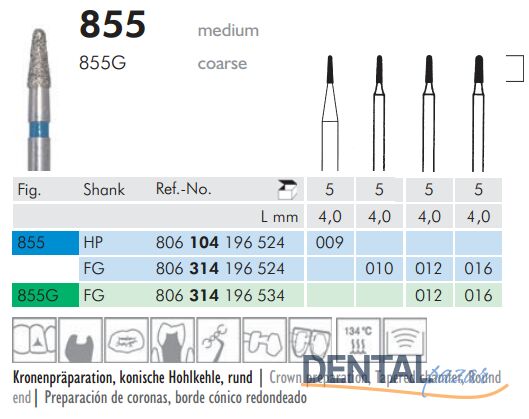This screenshot has width=529, height=419.
Task: Click FG in the 855G row
Action: (x=94, y=296)
